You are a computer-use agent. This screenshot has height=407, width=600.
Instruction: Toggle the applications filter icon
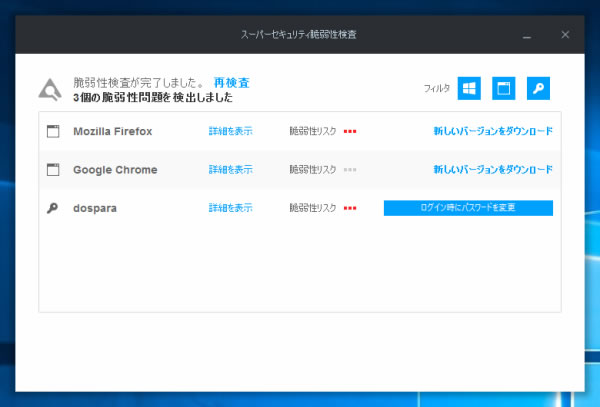(503, 88)
